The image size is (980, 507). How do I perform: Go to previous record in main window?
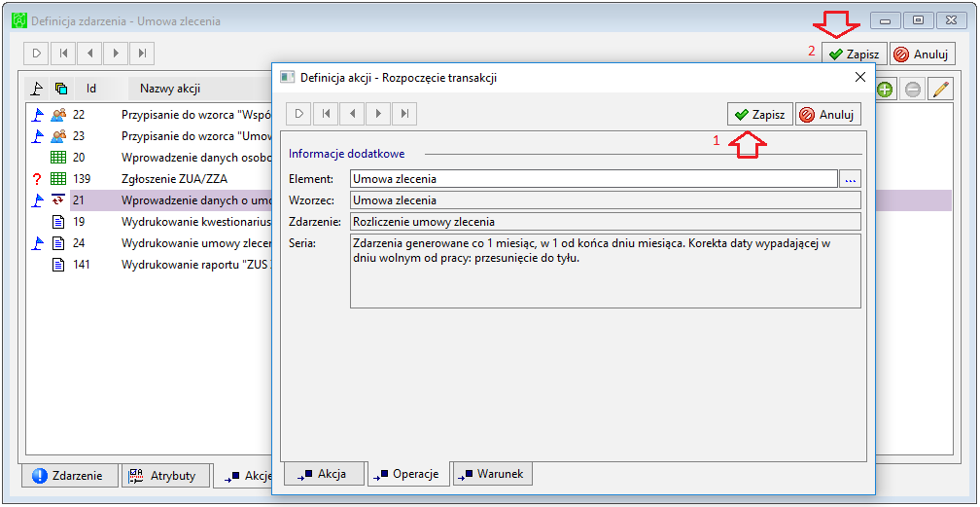pyautogui.click(x=89, y=54)
